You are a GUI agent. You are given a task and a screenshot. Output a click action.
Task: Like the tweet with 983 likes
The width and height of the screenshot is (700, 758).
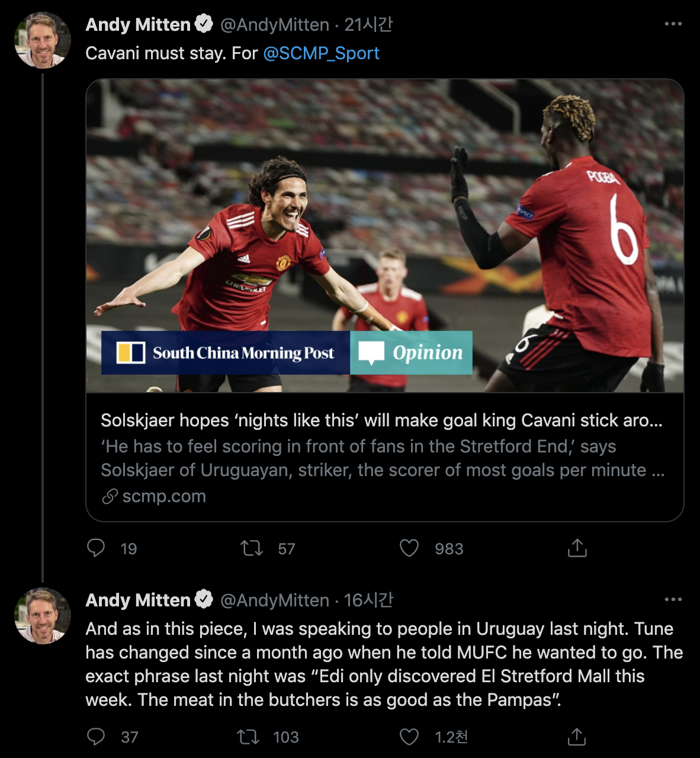point(409,548)
